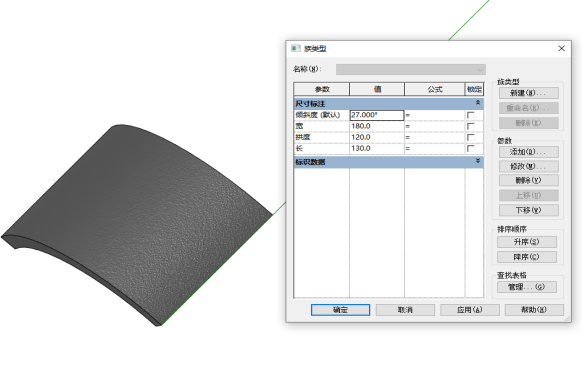Collapse the 尺寸标注 group chevron
Viewport: 582px width, 389px height.
[x=478, y=103]
